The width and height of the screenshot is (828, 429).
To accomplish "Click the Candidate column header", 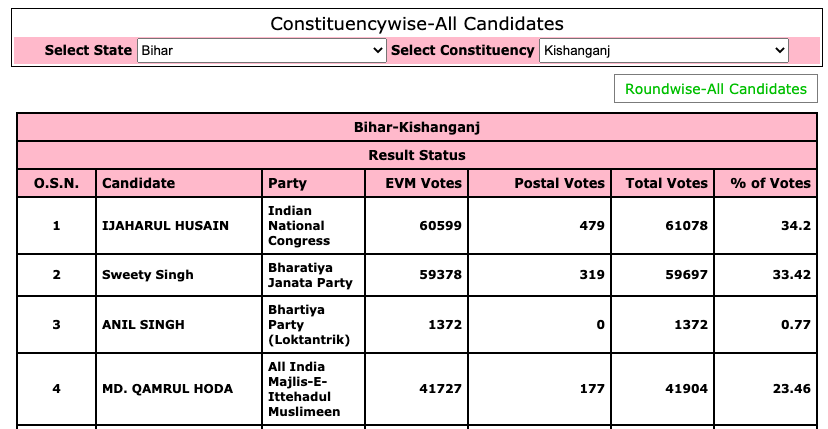I will click(x=139, y=183).
